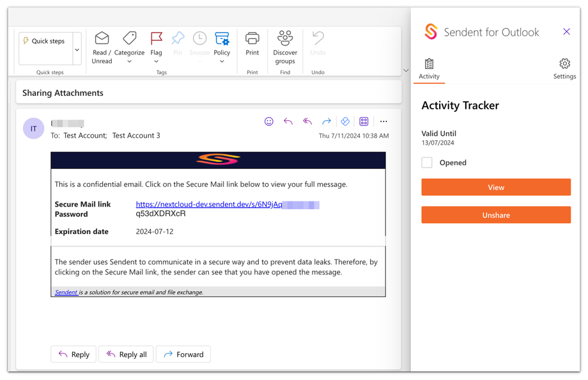Click the lightning Quick steps icon
The height and width of the screenshot is (380, 588).
26,40
